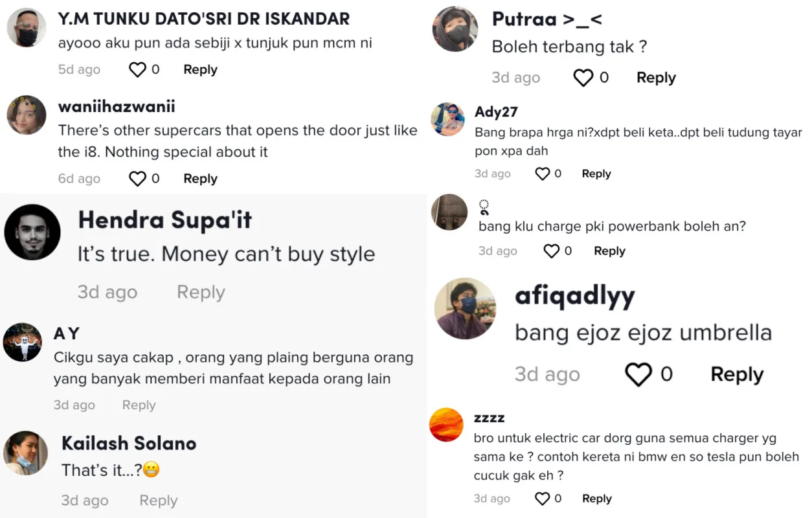Heart zzzz's electric car charger comment
The width and height of the screenshot is (812, 518).
(x=542, y=499)
